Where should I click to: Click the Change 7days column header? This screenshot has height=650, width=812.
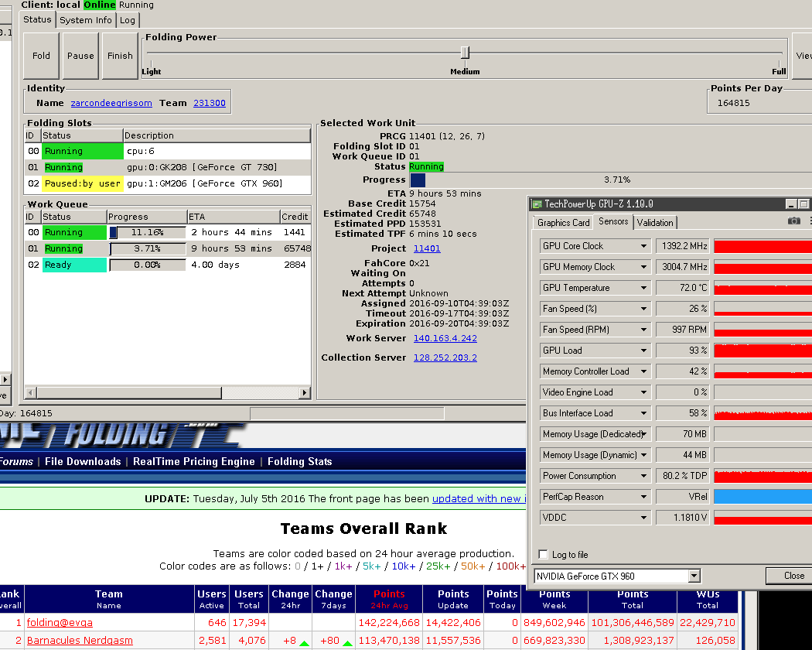click(333, 599)
